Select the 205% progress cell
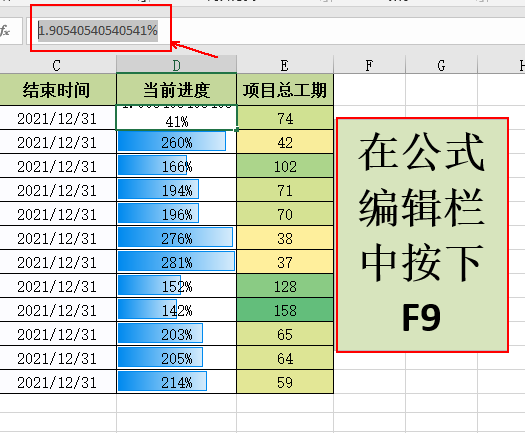 pos(176,358)
